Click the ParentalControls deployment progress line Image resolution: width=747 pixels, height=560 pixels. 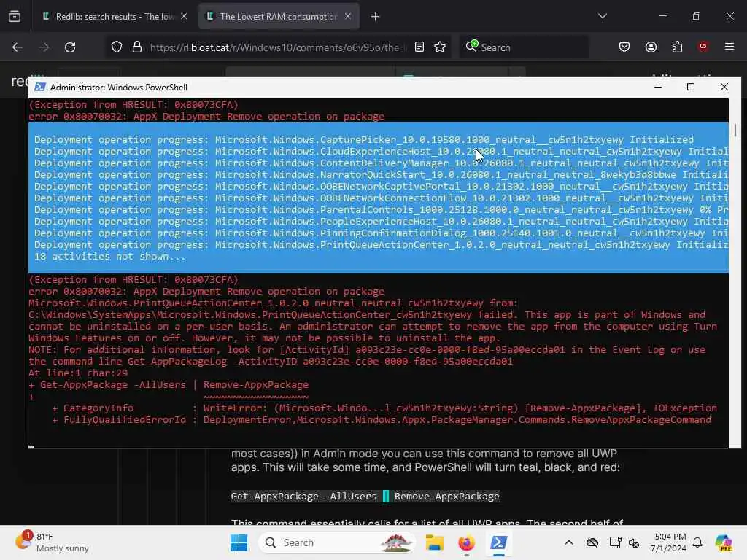tap(381, 209)
